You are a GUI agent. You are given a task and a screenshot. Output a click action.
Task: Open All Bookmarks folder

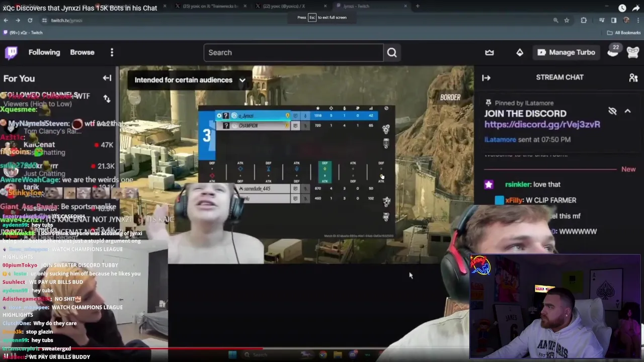(624, 33)
